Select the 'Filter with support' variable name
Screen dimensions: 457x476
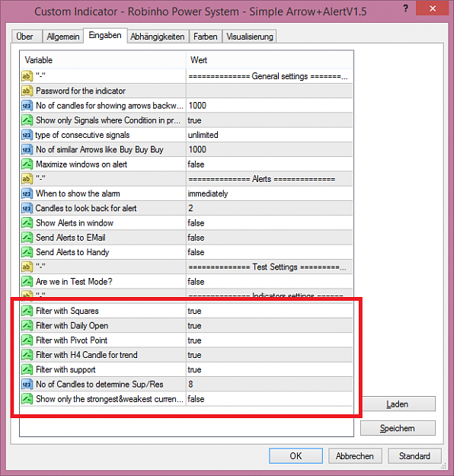[66, 369]
